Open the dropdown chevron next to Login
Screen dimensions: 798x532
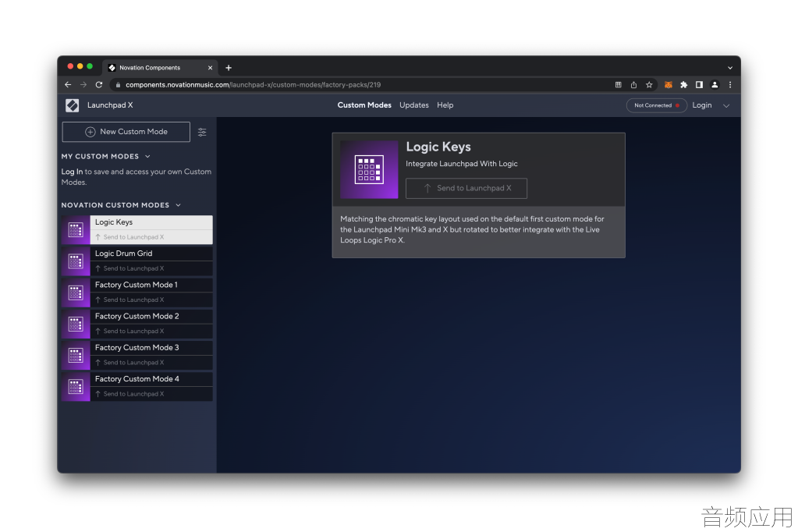726,106
